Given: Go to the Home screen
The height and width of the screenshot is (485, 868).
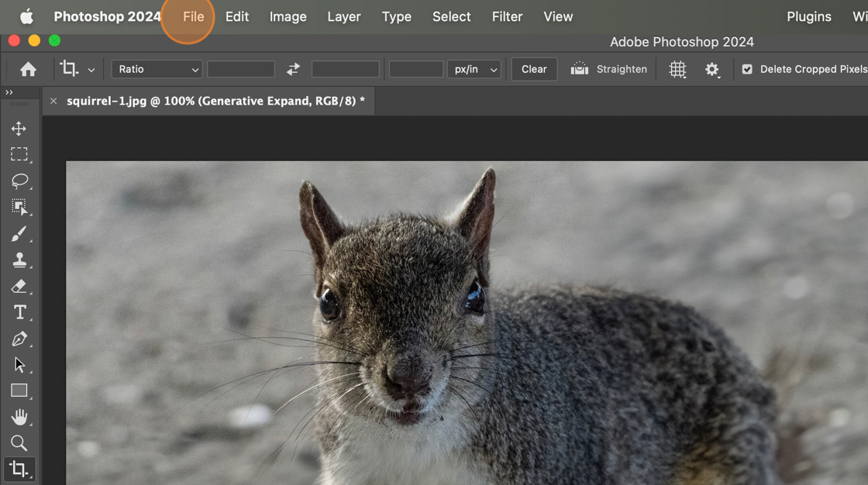Looking at the screenshot, I should [x=28, y=69].
